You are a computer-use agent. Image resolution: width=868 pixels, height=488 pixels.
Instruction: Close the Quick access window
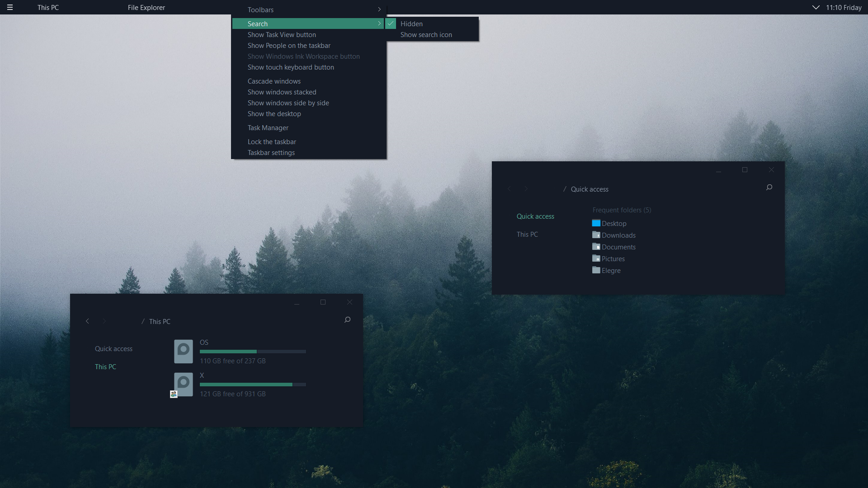pyautogui.click(x=771, y=170)
